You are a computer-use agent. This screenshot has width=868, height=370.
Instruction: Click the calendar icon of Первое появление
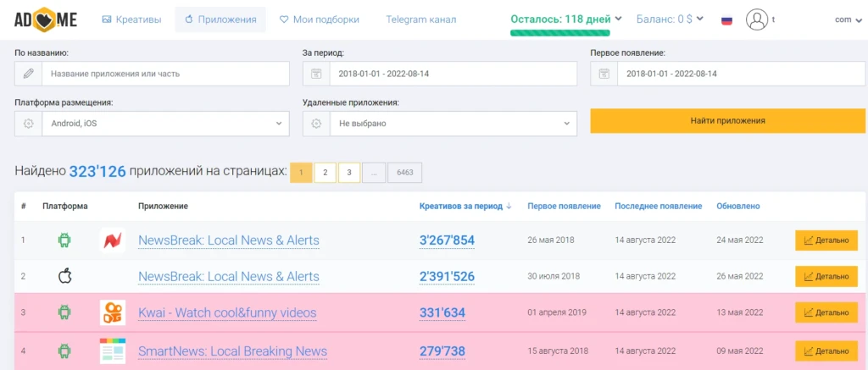tap(604, 74)
